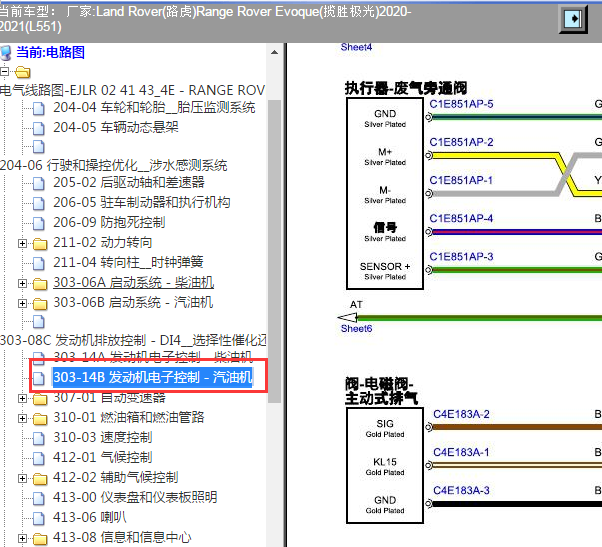Expand 413-08 信息和信息中心 folder
The width and height of the screenshot is (602, 547).
(x=22, y=538)
